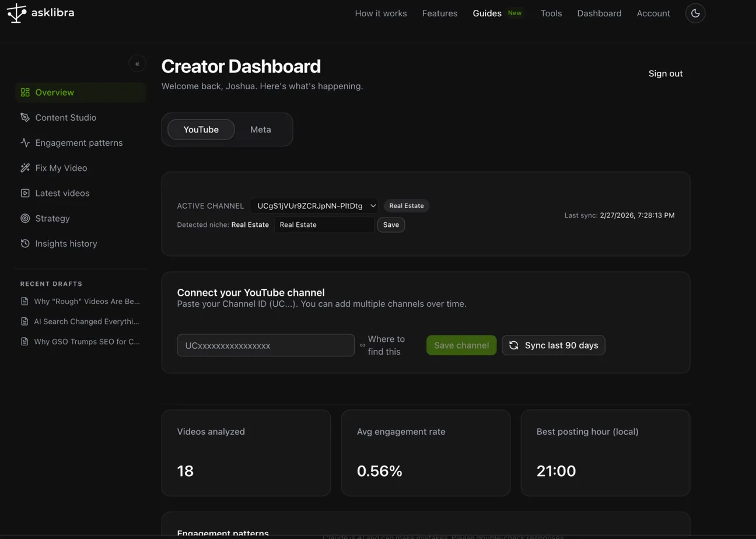Open Overview via its grid icon
Image resolution: width=756 pixels, height=539 pixels.
tap(25, 92)
